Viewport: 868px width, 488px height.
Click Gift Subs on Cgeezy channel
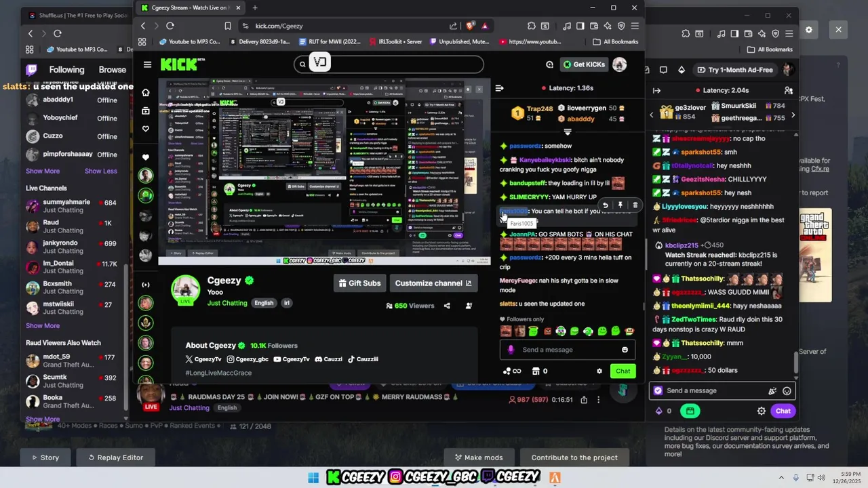click(360, 283)
